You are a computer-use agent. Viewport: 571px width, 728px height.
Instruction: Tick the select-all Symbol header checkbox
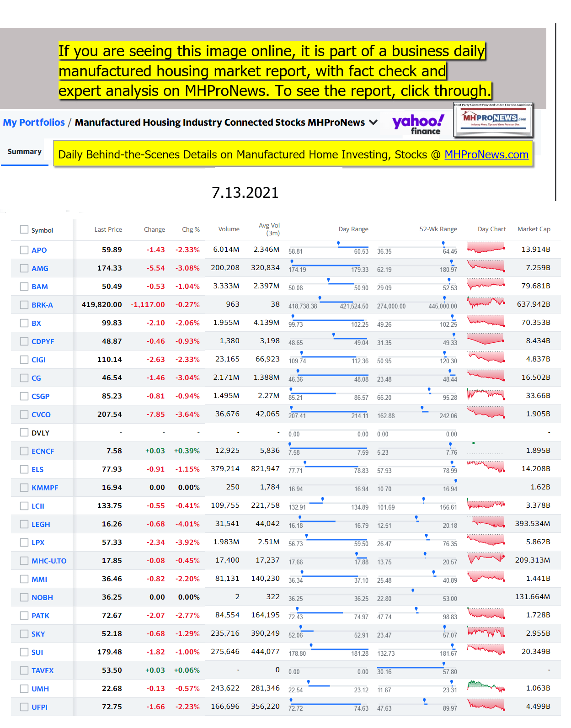[x=24, y=229]
